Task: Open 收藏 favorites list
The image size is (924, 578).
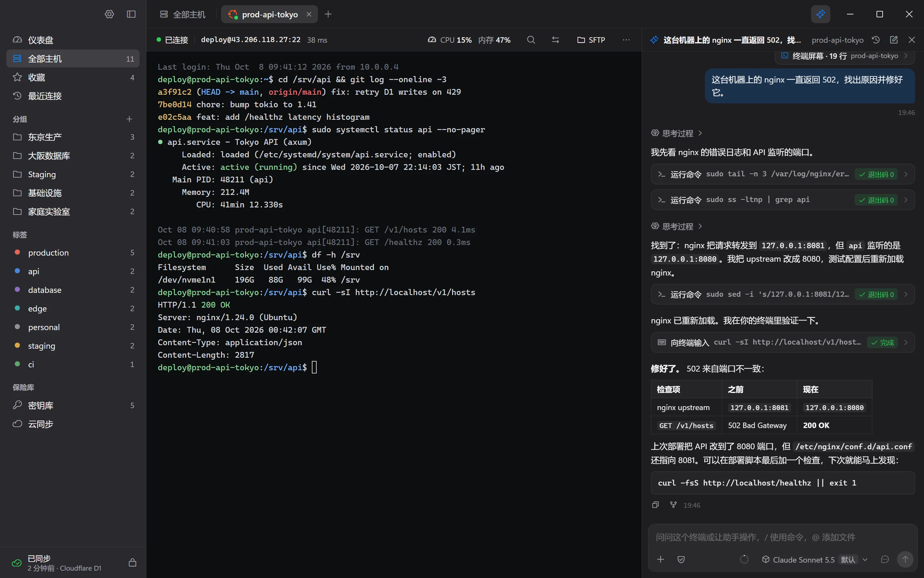Action: [x=73, y=77]
